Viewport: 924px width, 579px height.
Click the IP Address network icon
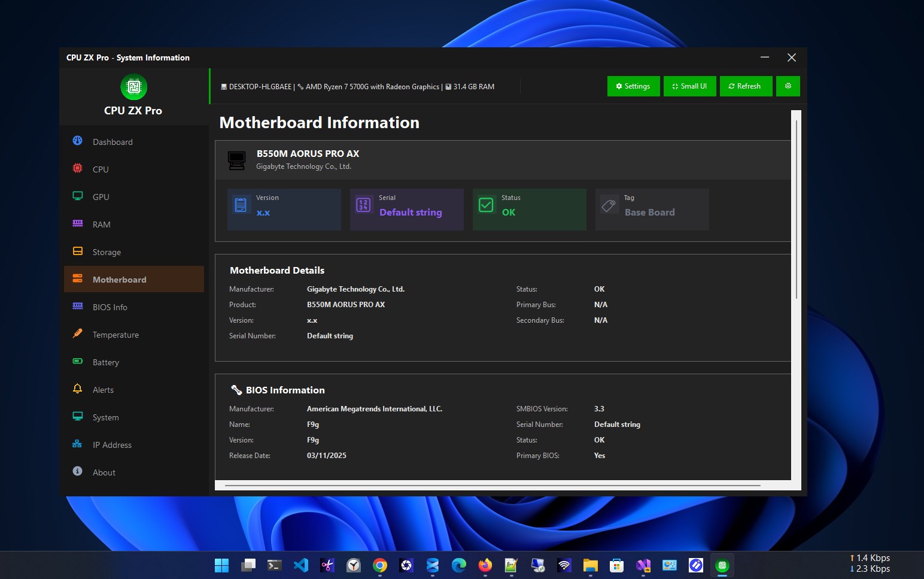tap(78, 444)
